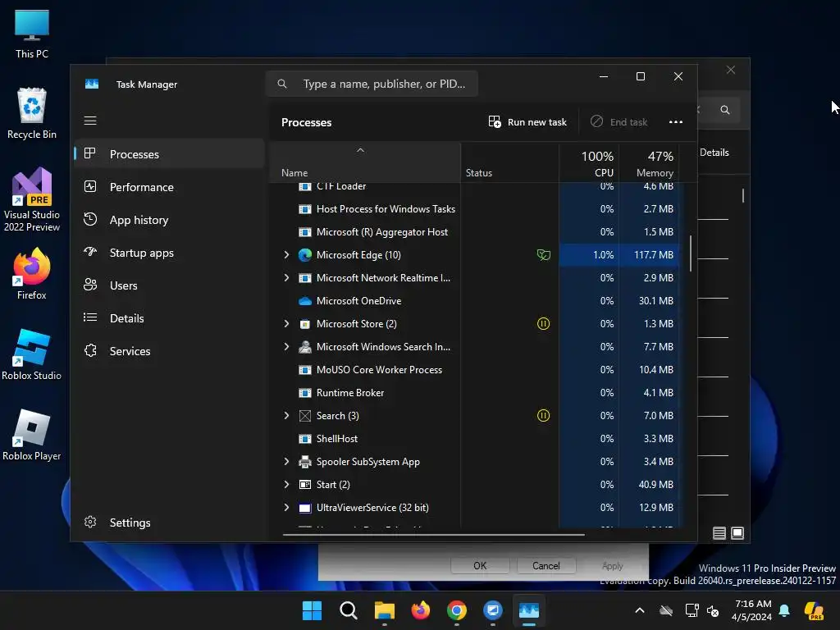Screen dimensions: 840x630
Task: Expand the Start (2) process group
Action: tap(286, 484)
